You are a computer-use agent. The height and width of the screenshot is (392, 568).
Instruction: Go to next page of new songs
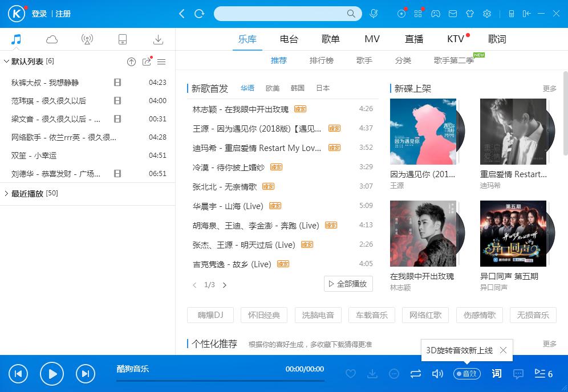[x=225, y=285]
